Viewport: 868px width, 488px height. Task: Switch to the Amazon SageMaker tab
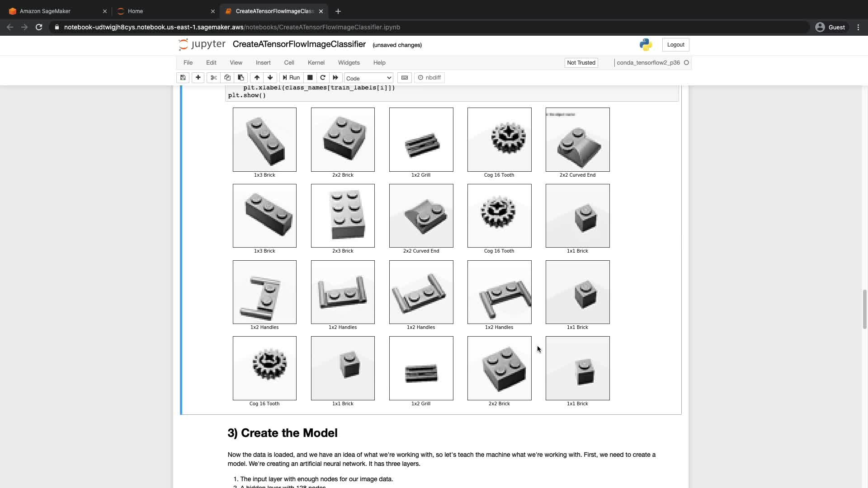point(45,11)
